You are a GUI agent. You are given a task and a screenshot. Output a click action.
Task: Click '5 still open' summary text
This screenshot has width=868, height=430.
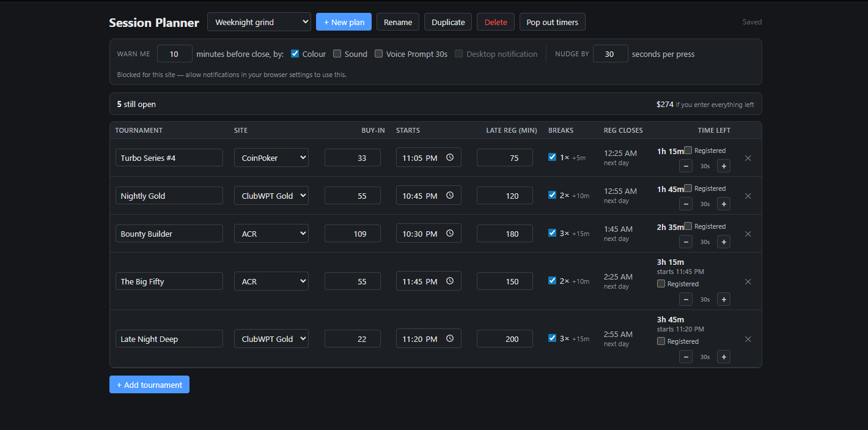(136, 104)
